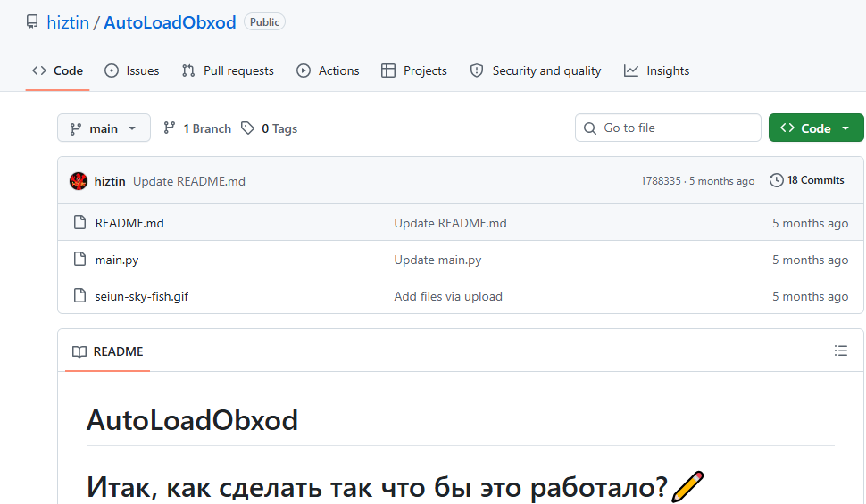Screen dimensions: 866x504
Task: Click the AutoLoadObxod README heading
Action: 192,420
